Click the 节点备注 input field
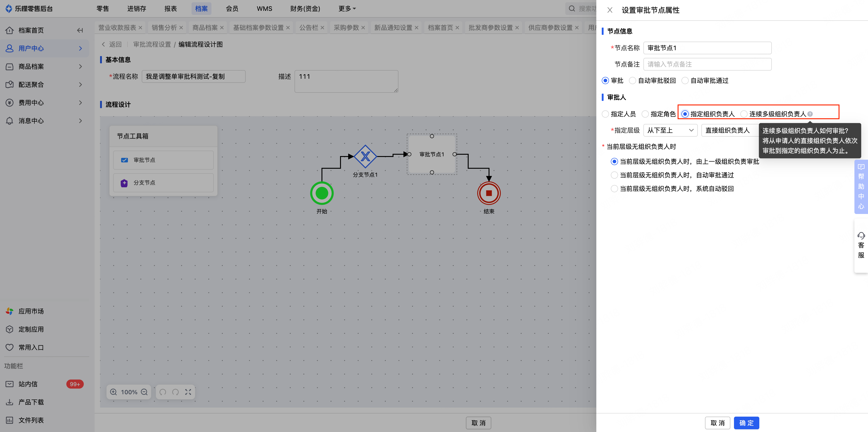 707,64
